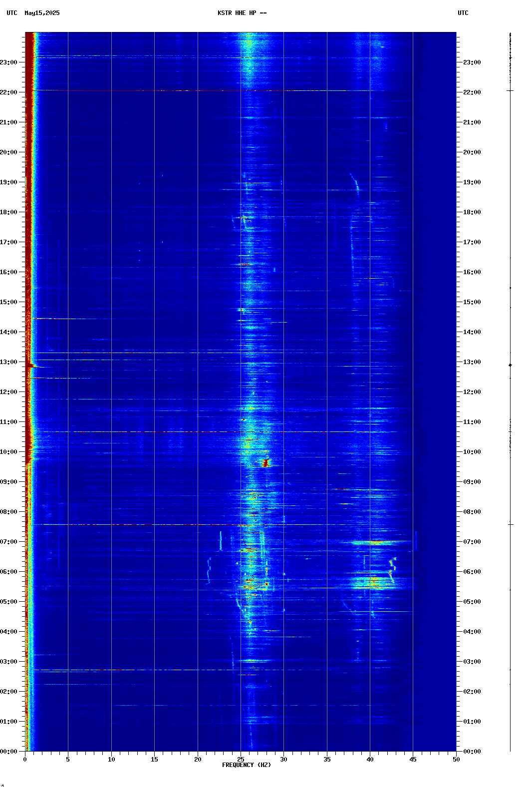Click the UTC label beside the date
The height and width of the screenshot is (791, 532).
pos(12,13)
